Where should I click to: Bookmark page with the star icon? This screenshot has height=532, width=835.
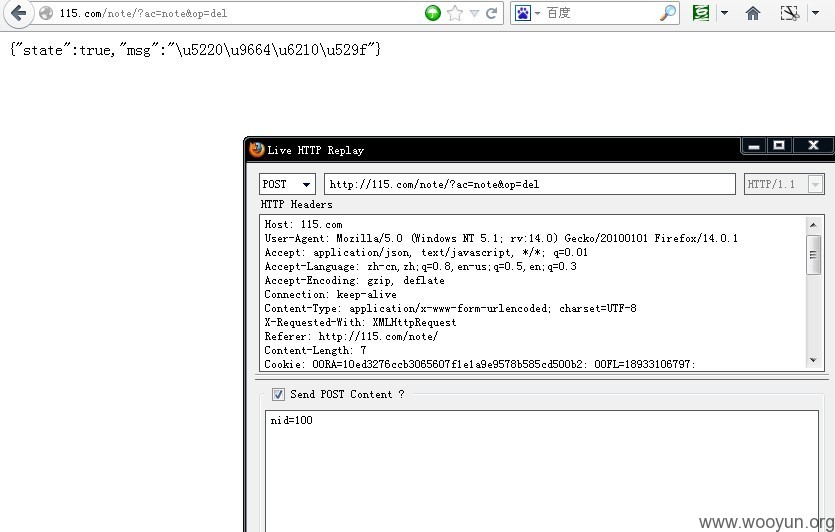click(455, 13)
